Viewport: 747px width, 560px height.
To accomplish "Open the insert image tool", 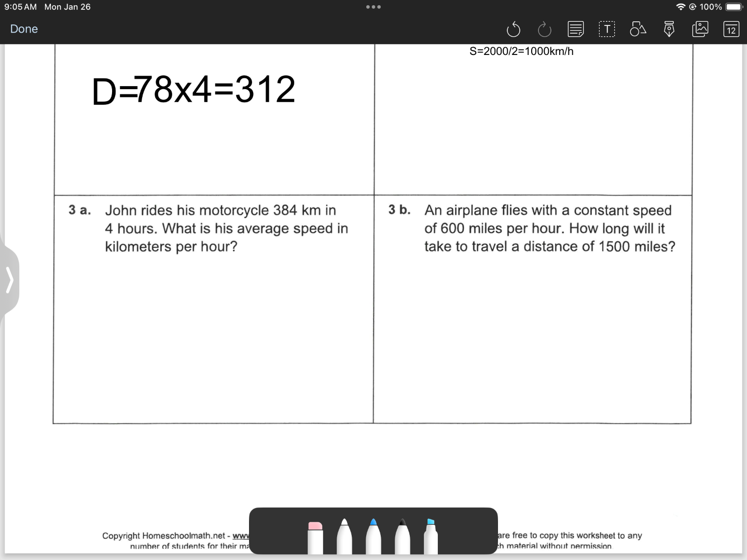I will click(700, 30).
